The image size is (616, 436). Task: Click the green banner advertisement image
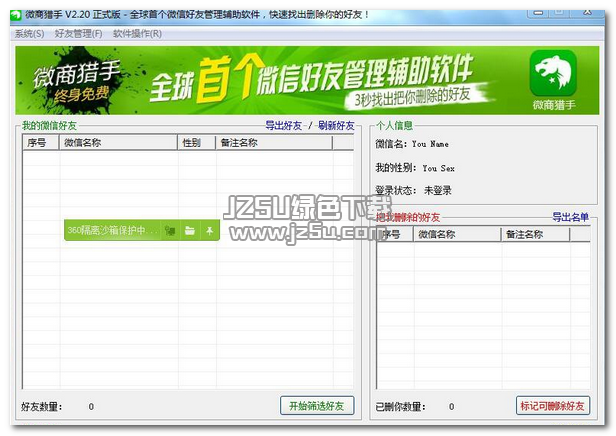(307, 81)
